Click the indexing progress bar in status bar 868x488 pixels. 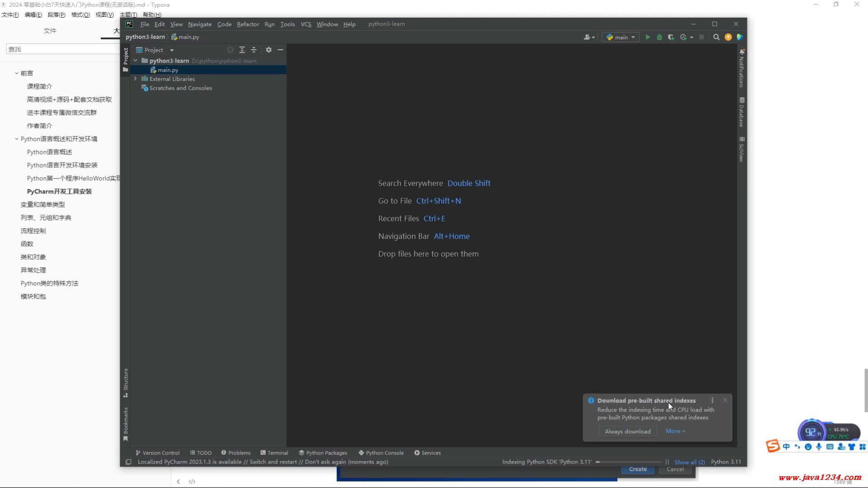628,462
